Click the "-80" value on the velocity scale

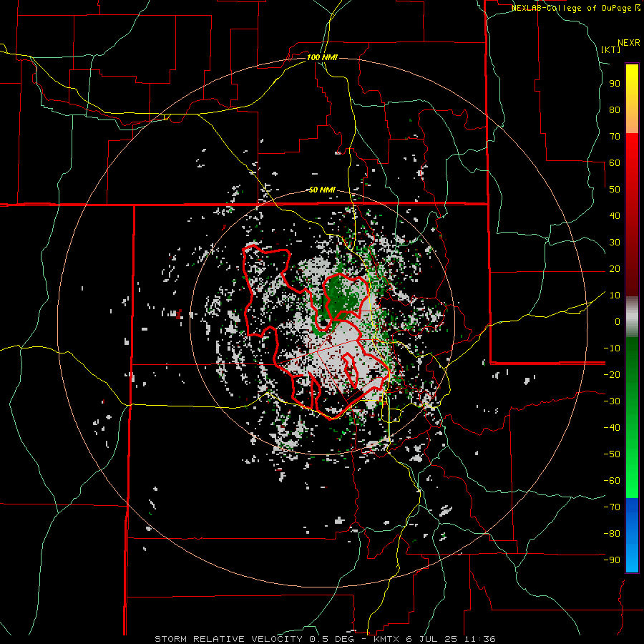click(x=612, y=534)
